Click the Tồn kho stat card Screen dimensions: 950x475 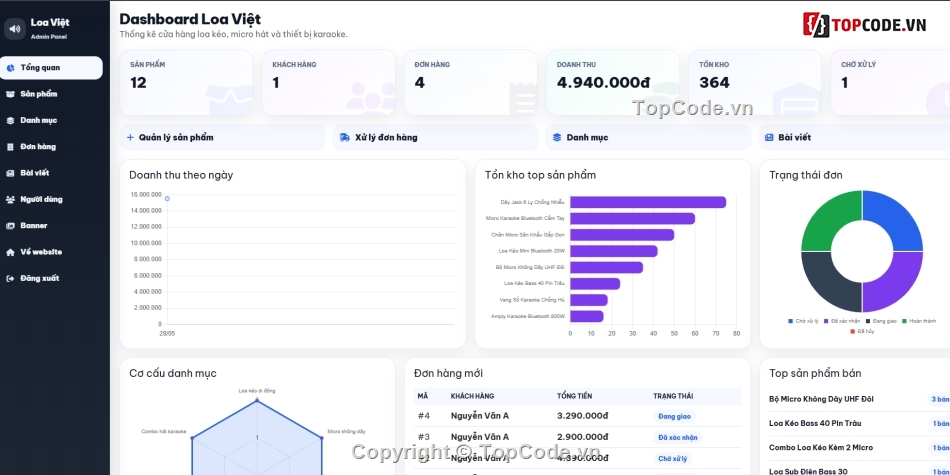(x=755, y=82)
